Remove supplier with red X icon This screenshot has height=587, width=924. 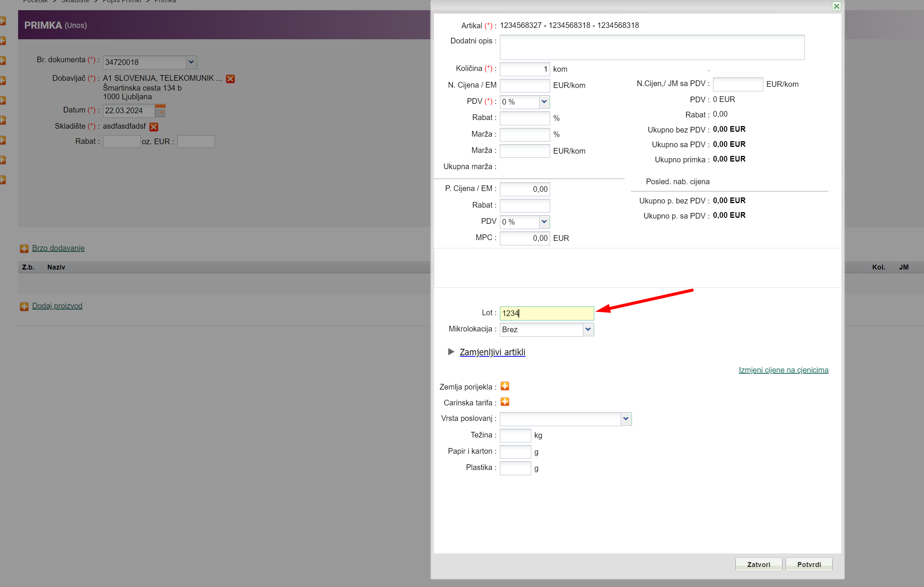pyautogui.click(x=230, y=79)
